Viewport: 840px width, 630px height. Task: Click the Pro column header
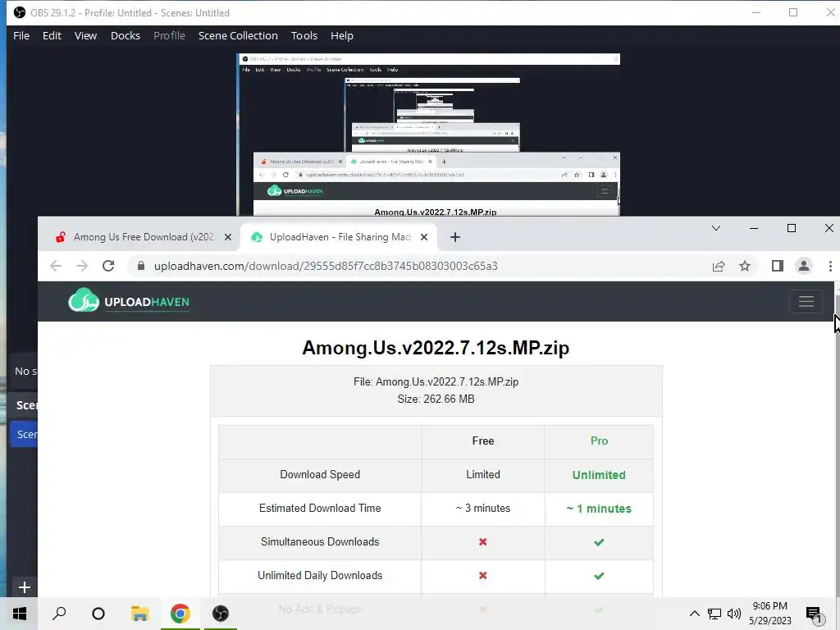coord(599,441)
